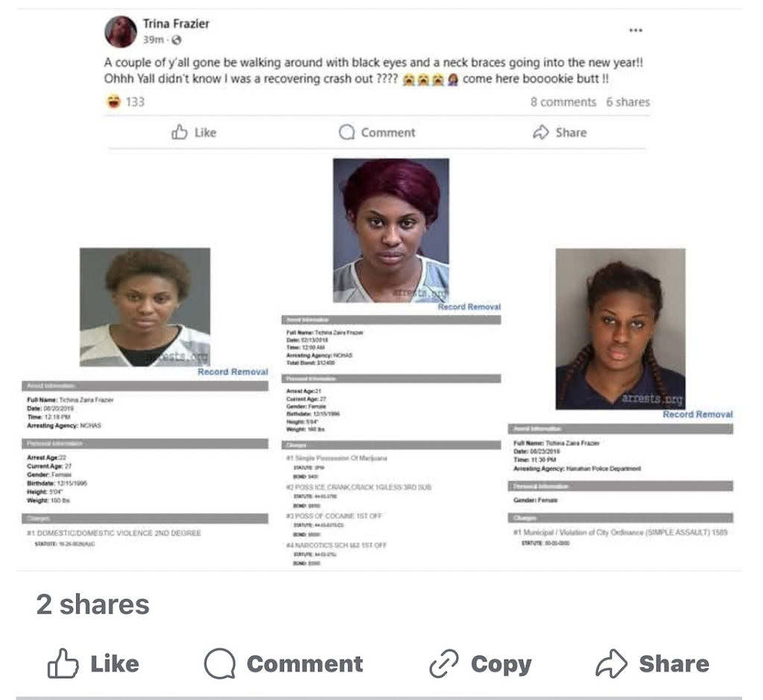Click Record Removal under the center mugshot
Viewport: 763px width, 700px height.
click(x=469, y=307)
